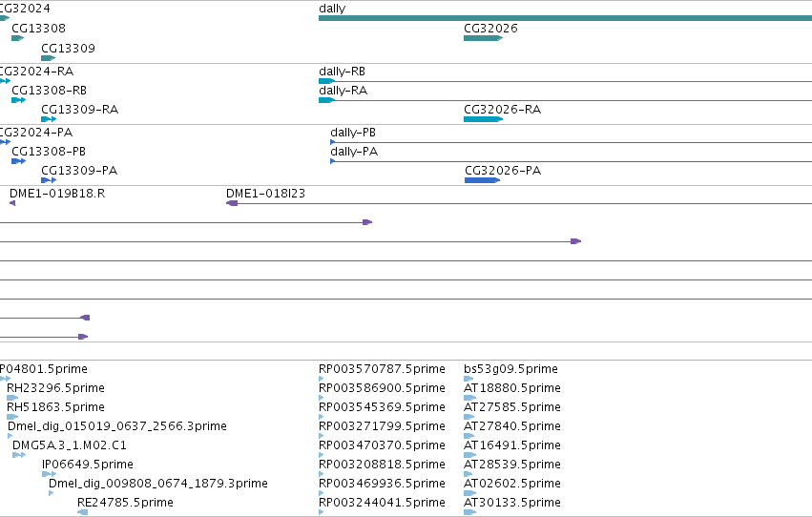812x517 pixels.
Task: Click the RH23296.5prime EST label
Action: pos(55,388)
